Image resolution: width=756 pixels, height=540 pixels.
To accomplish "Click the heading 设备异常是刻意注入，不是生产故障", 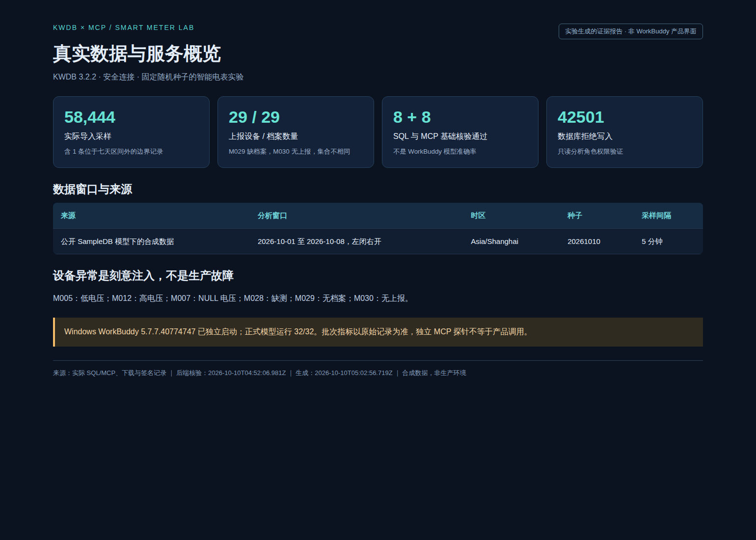I will point(143,276).
